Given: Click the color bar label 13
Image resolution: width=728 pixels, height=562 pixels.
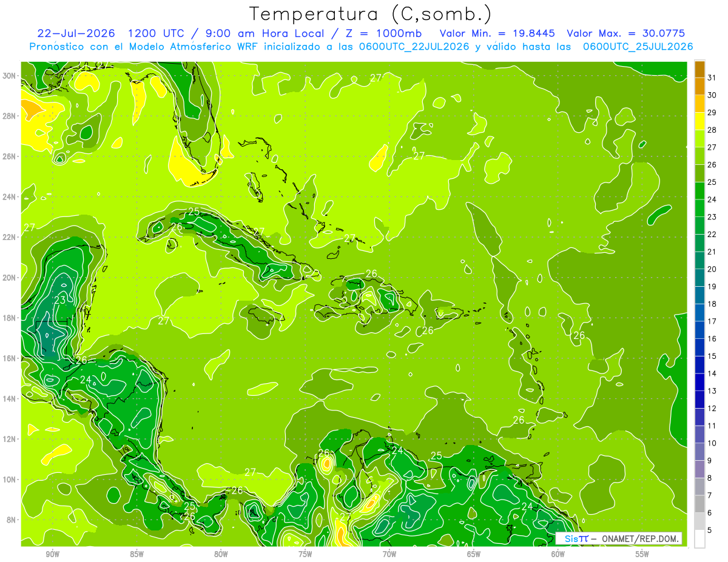Looking at the screenshot, I should [712, 391].
